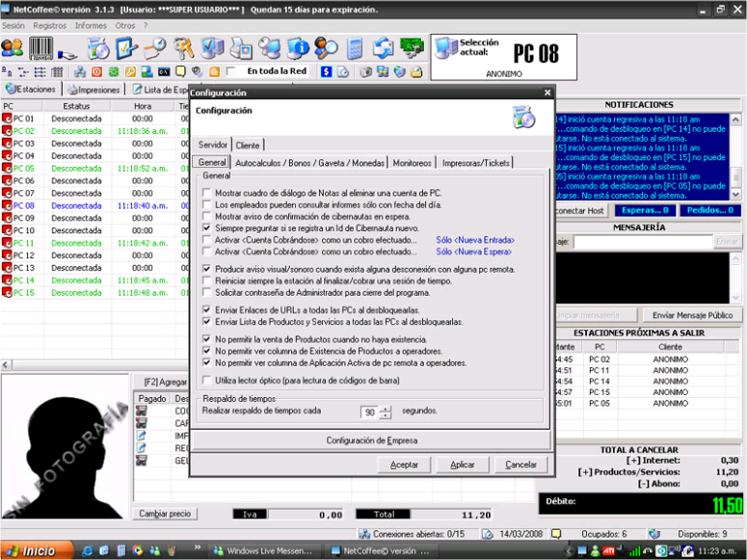Open the Registros menu
This screenshot has width=747, height=560.
tap(49, 26)
